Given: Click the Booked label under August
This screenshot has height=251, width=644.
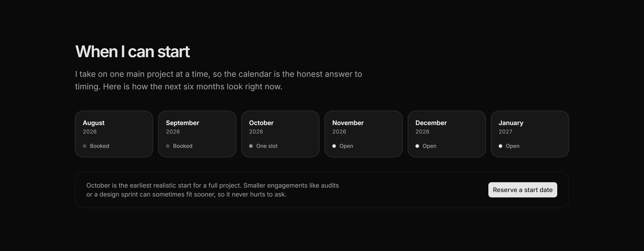Looking at the screenshot, I should [100, 146].
